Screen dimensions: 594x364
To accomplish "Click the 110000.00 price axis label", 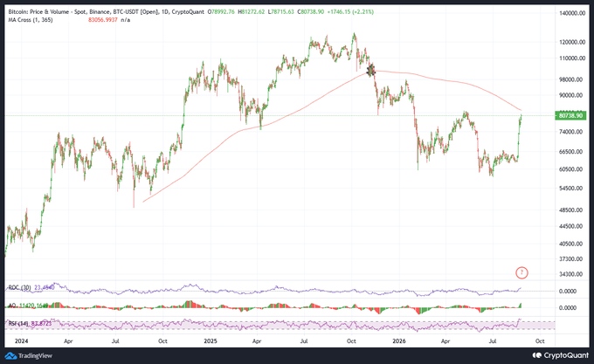I will point(572,58).
